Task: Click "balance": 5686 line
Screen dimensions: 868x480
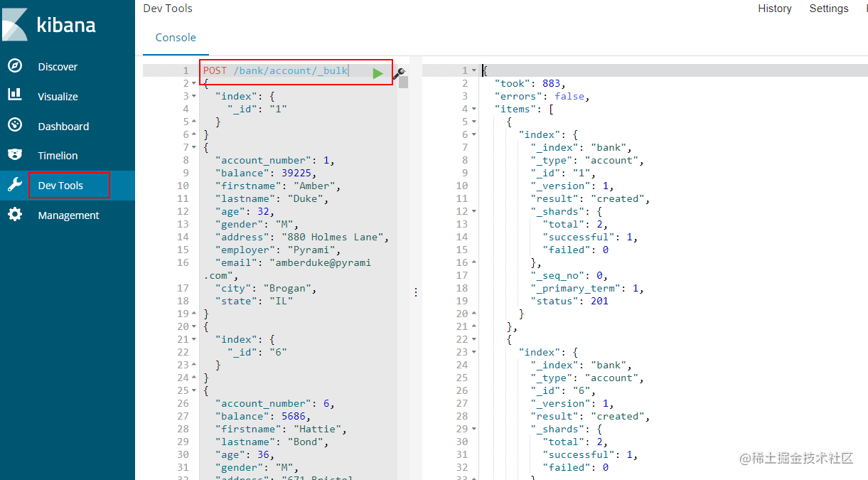Action: (x=263, y=416)
